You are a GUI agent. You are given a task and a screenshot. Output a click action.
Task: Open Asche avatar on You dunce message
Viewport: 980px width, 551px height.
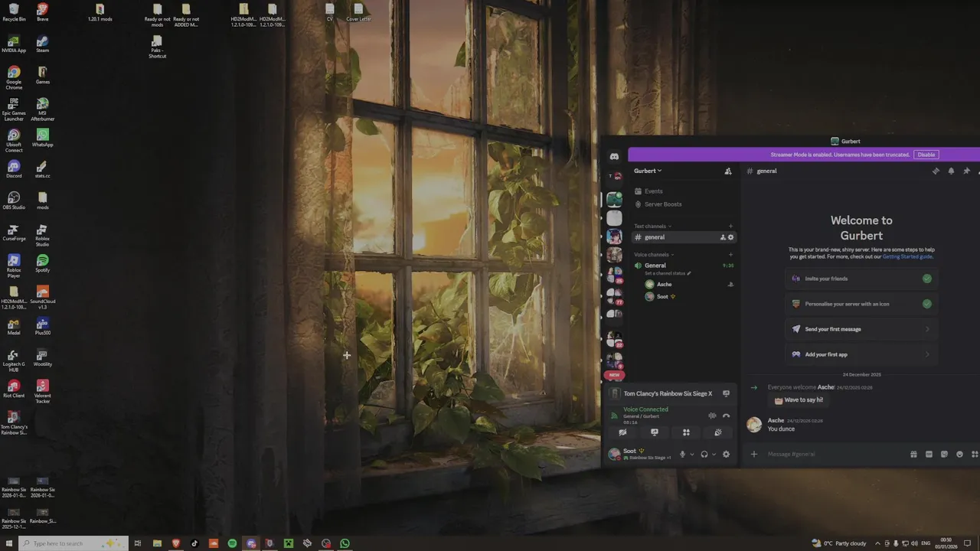(x=754, y=425)
